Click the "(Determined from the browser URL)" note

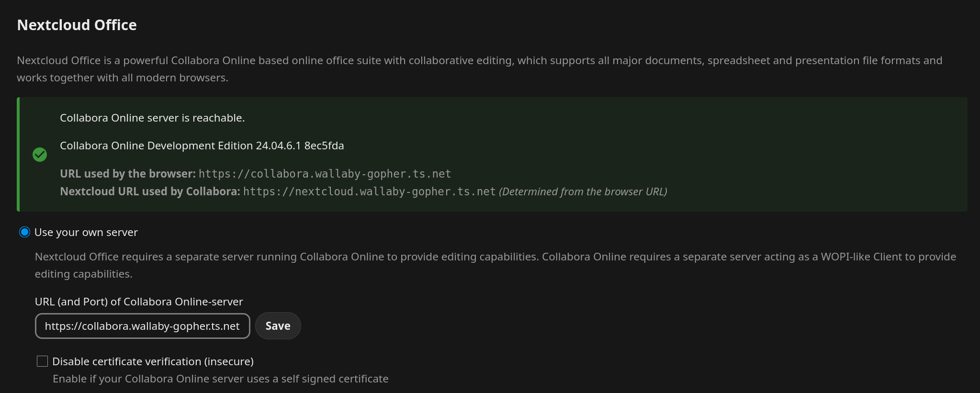coord(583,191)
